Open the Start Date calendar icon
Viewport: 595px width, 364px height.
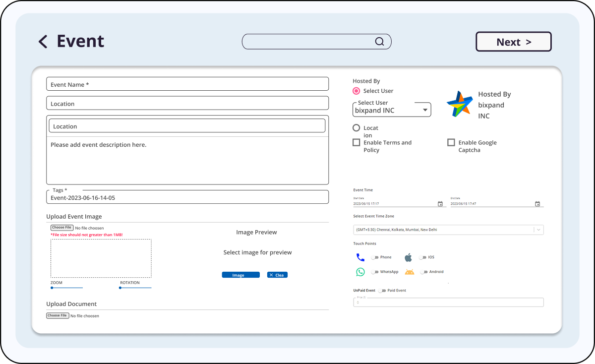(440, 204)
